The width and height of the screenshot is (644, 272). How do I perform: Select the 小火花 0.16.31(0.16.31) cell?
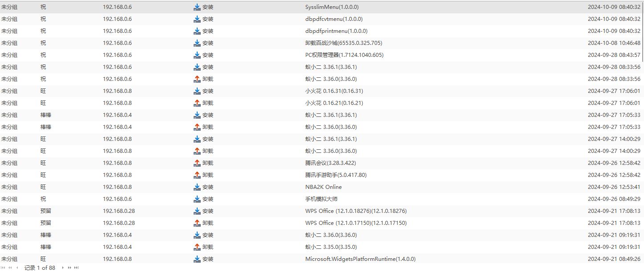pyautogui.click(x=334, y=91)
